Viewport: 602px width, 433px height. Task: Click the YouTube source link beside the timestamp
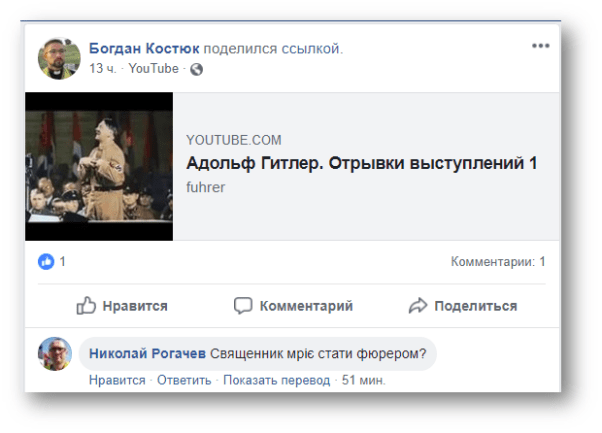153,69
